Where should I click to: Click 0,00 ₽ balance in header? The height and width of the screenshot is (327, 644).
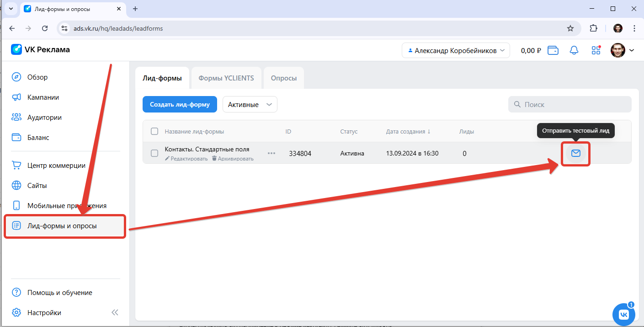pos(531,51)
